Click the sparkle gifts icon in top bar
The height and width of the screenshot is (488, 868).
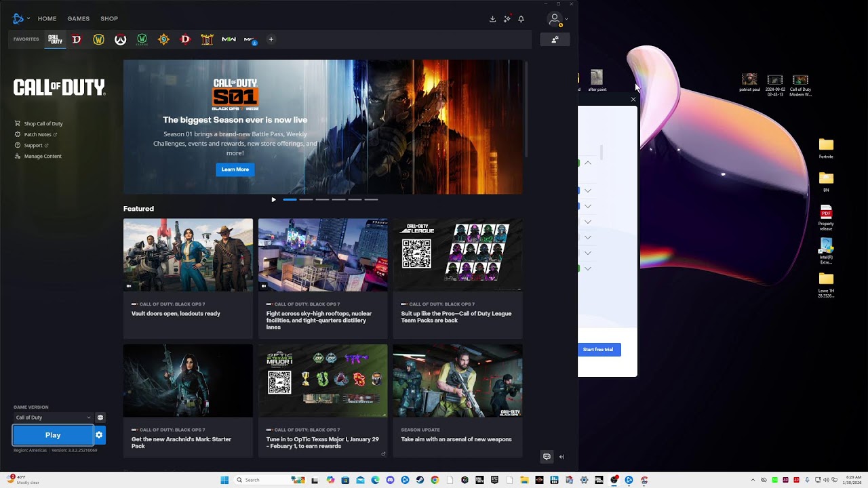(507, 19)
